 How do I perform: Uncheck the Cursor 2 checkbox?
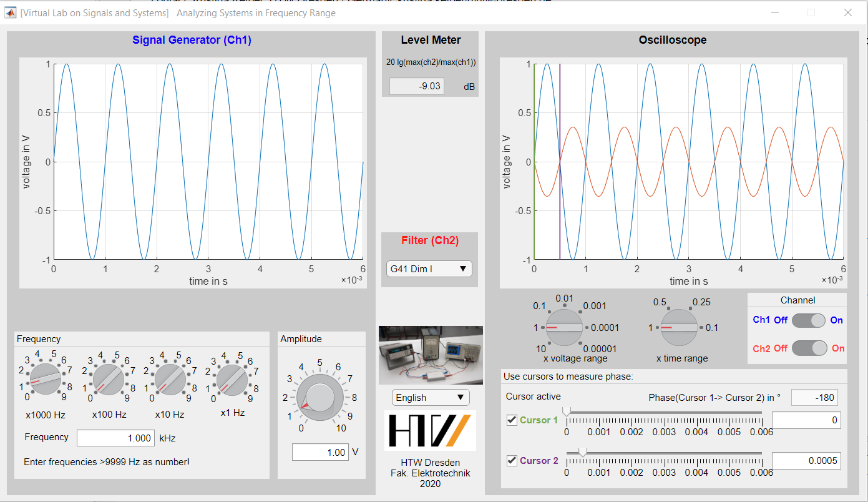pyautogui.click(x=512, y=461)
